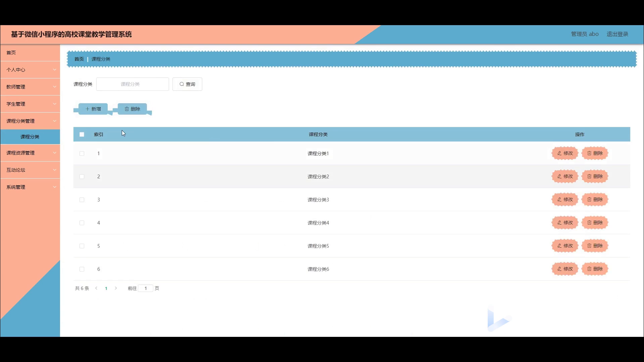This screenshot has height=362, width=644.
Task: Click the 课程分类3 table cell
Action: 318,200
